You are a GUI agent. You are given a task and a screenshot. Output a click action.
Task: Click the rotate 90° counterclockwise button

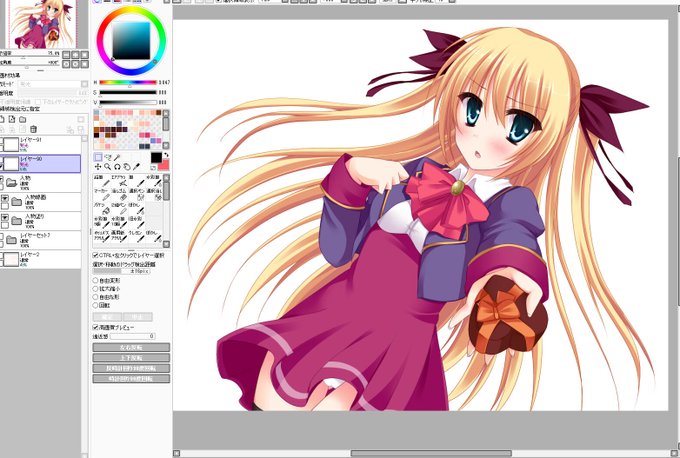[131, 368]
